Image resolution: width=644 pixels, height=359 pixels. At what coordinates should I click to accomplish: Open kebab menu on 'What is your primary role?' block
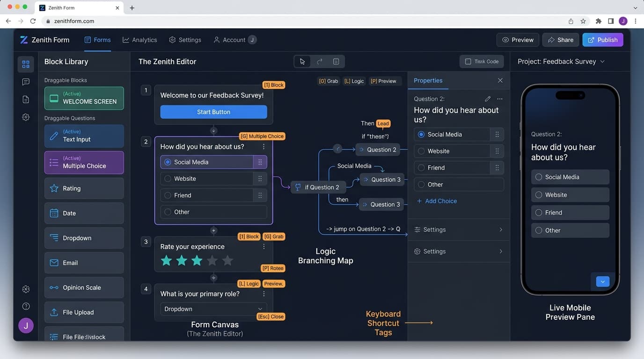(x=264, y=294)
